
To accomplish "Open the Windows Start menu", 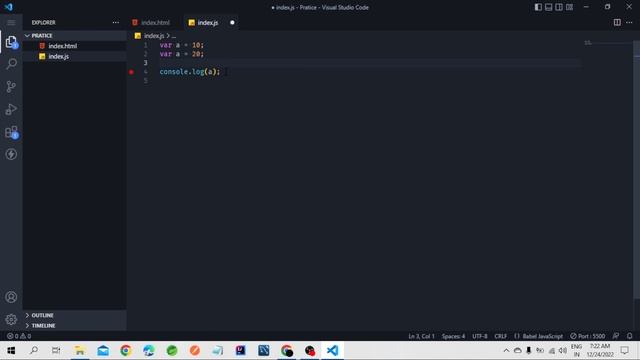I will point(11,350).
